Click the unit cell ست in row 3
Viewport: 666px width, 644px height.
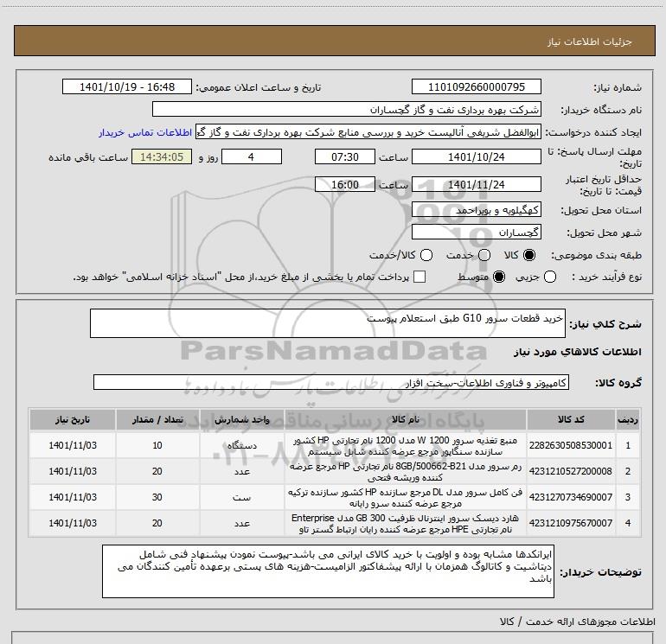241,497
